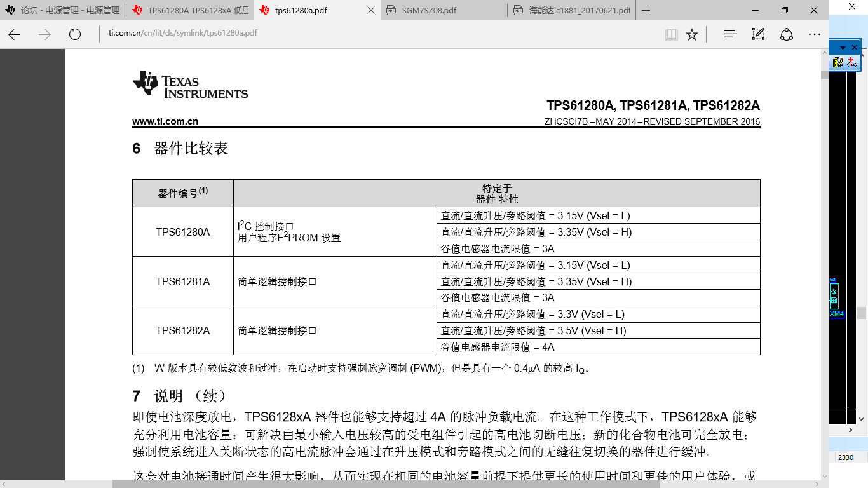Screen dimensions: 868x488
Task: Click the 3.5V (Vsel = H) threshold cell
Action: [599, 330]
